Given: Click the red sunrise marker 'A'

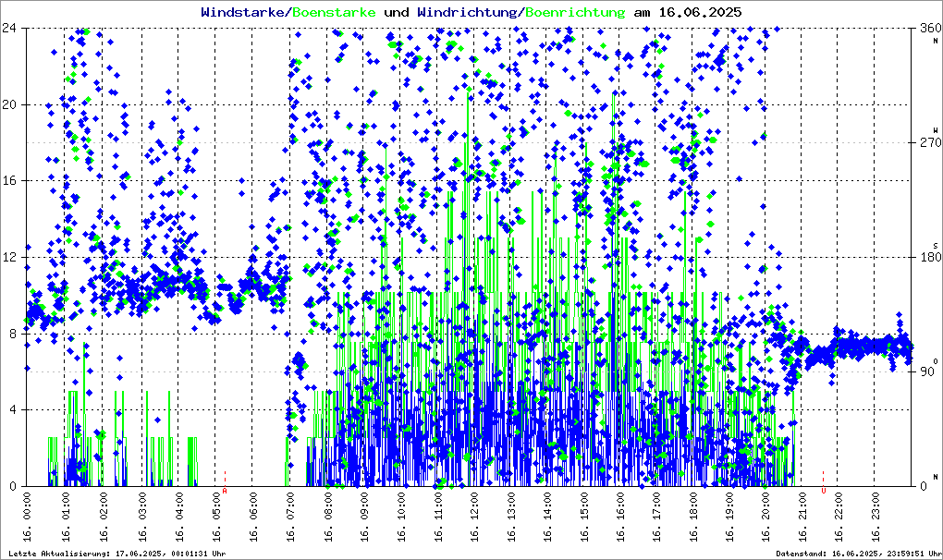Looking at the screenshot, I should coord(225,492).
